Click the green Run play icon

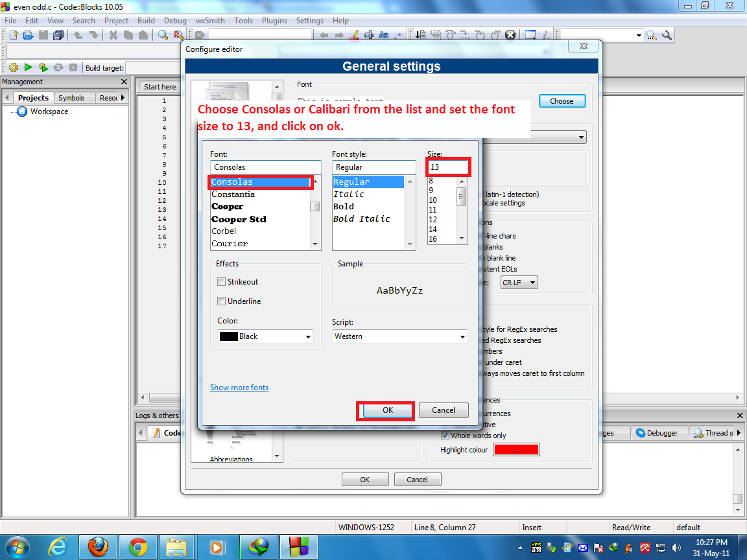pyautogui.click(x=28, y=67)
